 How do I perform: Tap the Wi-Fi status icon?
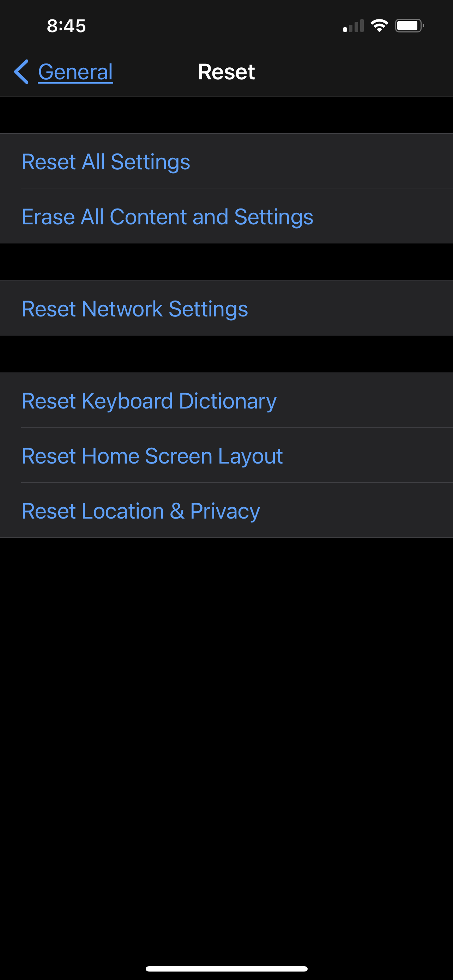[379, 25]
